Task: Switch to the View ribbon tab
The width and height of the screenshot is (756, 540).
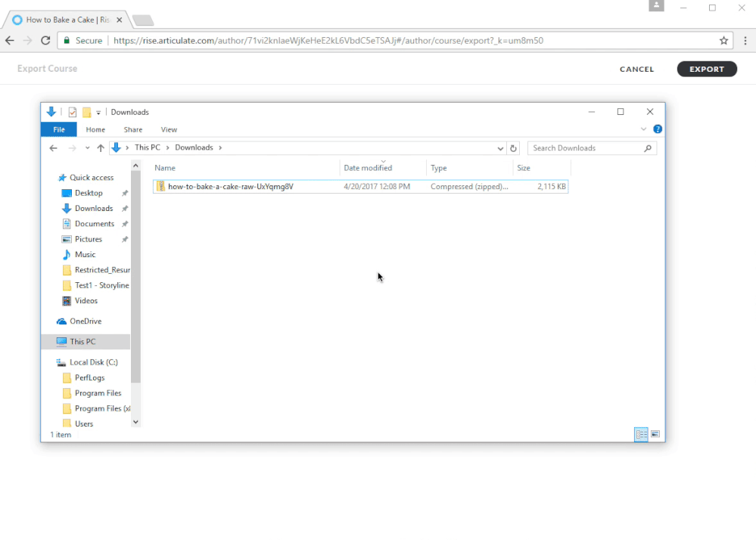Action: (x=169, y=129)
